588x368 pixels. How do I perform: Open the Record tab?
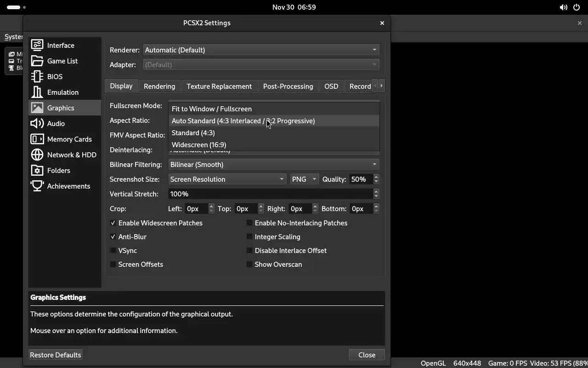tap(359, 86)
